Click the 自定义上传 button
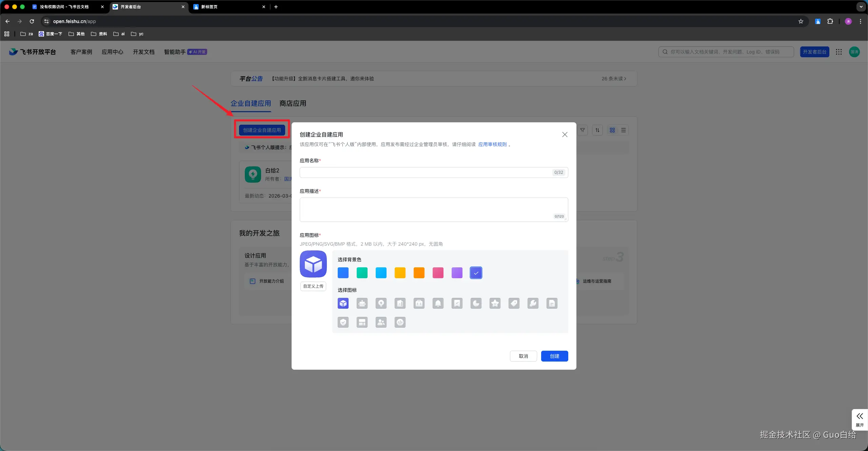Screen dimensions: 868x451 (x=313, y=286)
